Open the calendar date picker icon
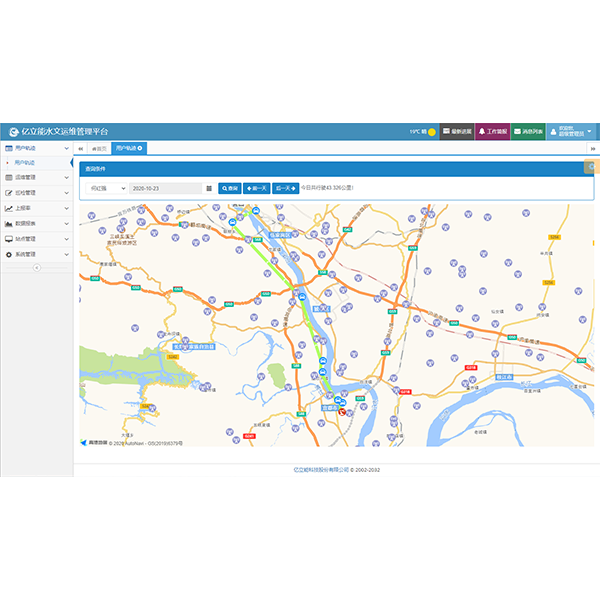Image resolution: width=600 pixels, height=600 pixels. pos(209,188)
